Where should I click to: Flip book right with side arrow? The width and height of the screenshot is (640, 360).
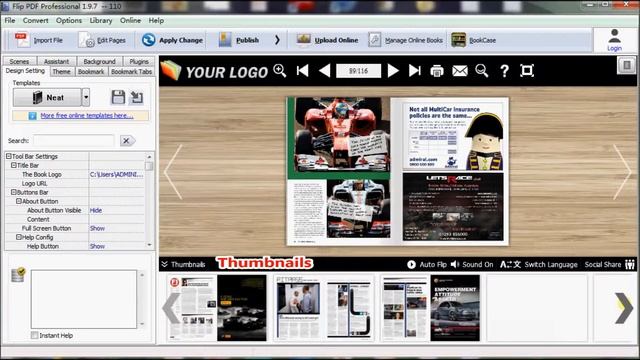click(x=622, y=172)
